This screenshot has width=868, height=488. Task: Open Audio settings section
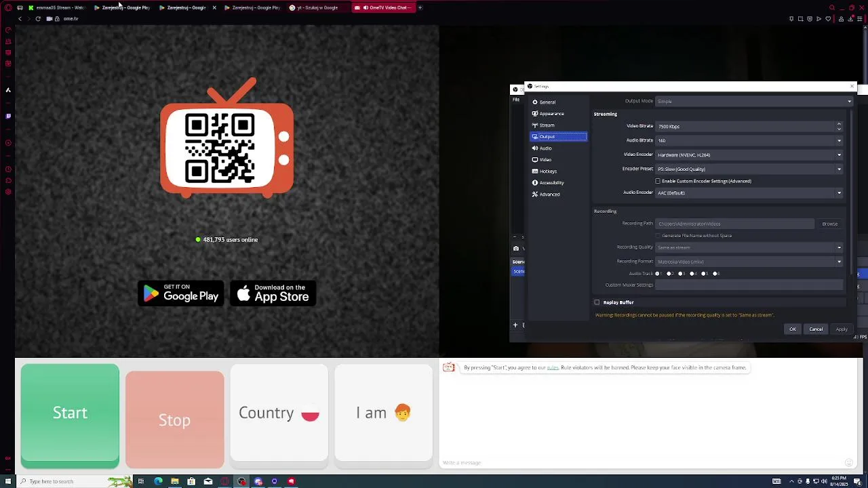558,148
